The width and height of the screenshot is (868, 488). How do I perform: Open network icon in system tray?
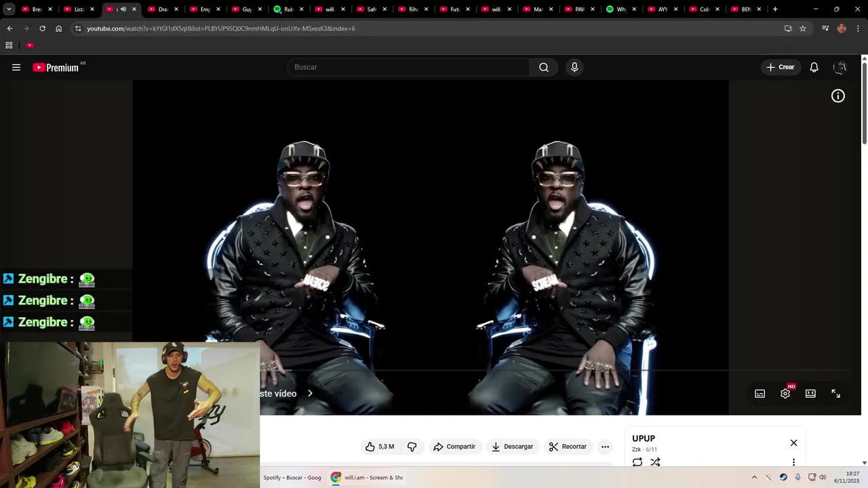tap(812, 478)
